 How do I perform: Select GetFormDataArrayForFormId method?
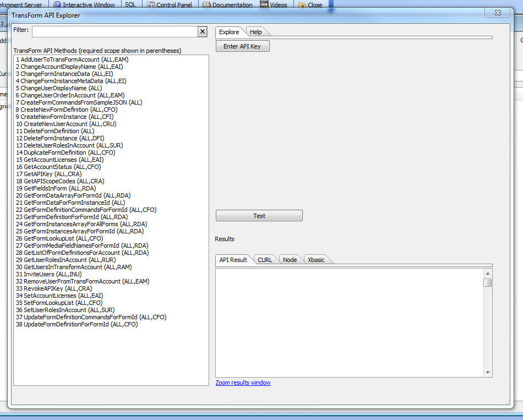(x=73, y=195)
